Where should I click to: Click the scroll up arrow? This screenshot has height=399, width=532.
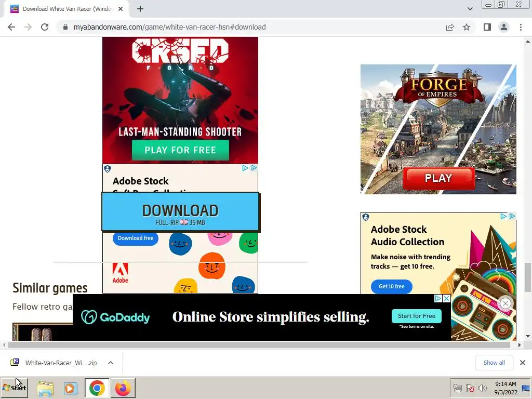point(528,42)
